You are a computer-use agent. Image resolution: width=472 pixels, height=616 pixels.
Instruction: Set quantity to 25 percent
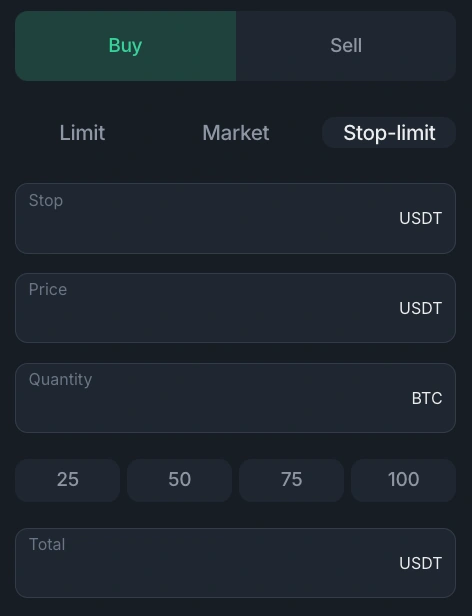pos(68,480)
